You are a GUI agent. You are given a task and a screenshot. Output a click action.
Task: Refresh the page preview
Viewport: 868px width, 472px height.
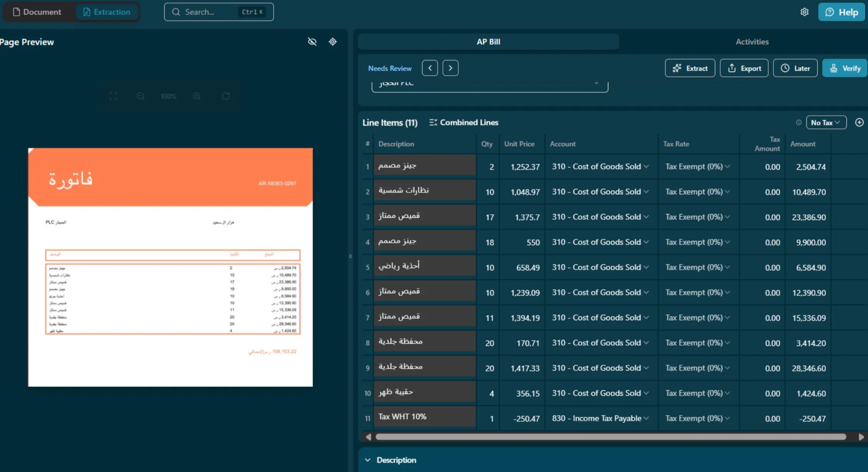[226, 96]
